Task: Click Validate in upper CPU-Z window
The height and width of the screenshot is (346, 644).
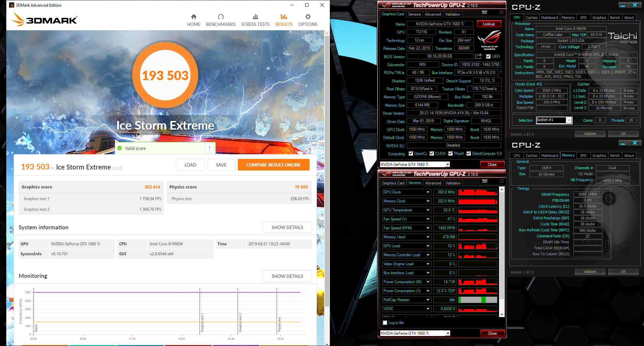Action: point(590,134)
